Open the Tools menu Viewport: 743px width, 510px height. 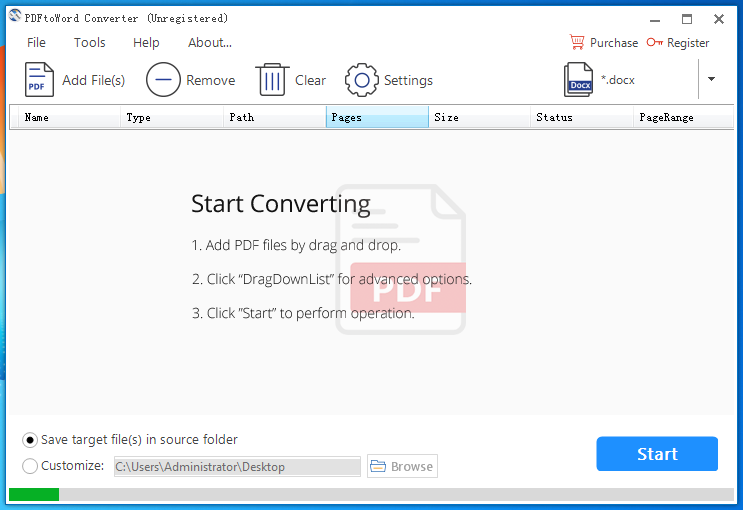90,43
